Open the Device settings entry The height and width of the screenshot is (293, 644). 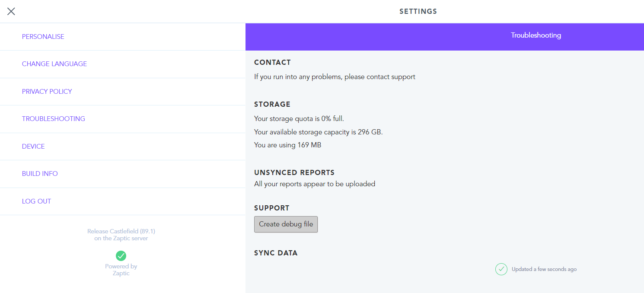pyautogui.click(x=123, y=146)
